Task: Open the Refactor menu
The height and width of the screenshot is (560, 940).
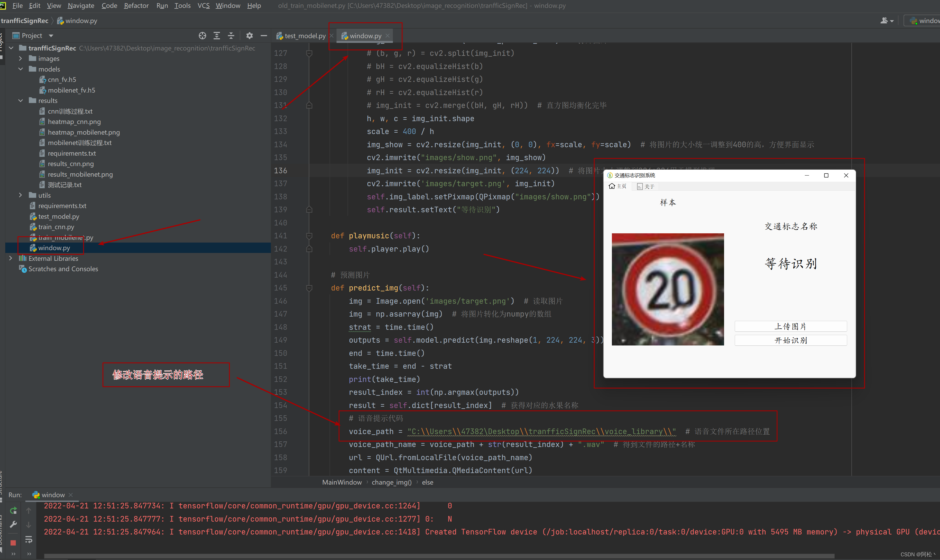Action: pos(136,6)
